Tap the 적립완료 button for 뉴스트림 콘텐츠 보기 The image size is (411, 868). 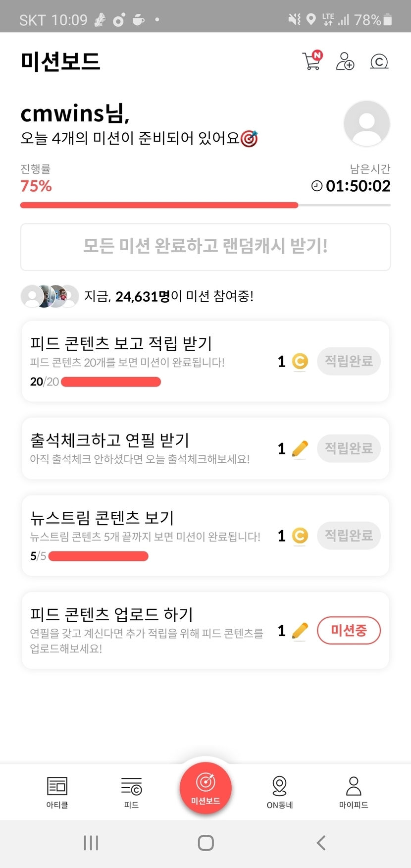[x=349, y=536]
